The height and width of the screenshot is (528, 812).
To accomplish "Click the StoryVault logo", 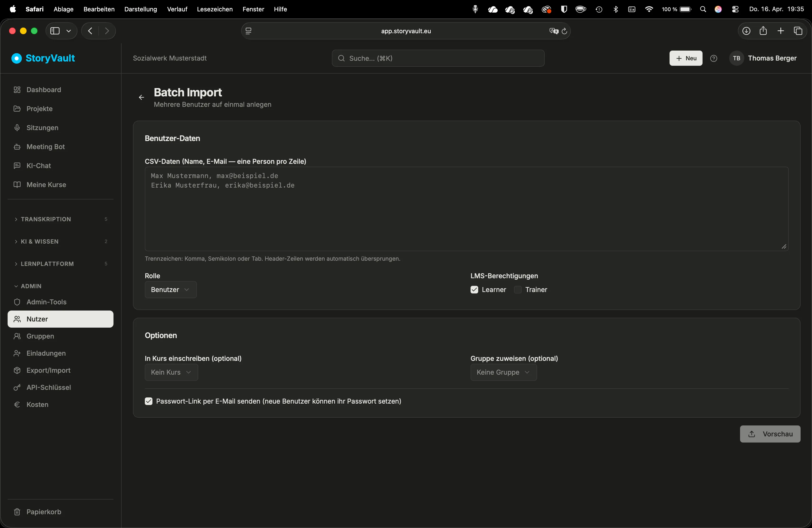I will click(x=43, y=58).
